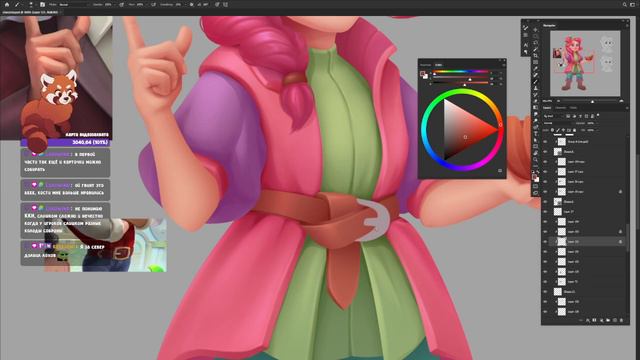This screenshot has height=360, width=640.
Task: Open the Color panel menu
Action: pyautogui.click(x=504, y=64)
